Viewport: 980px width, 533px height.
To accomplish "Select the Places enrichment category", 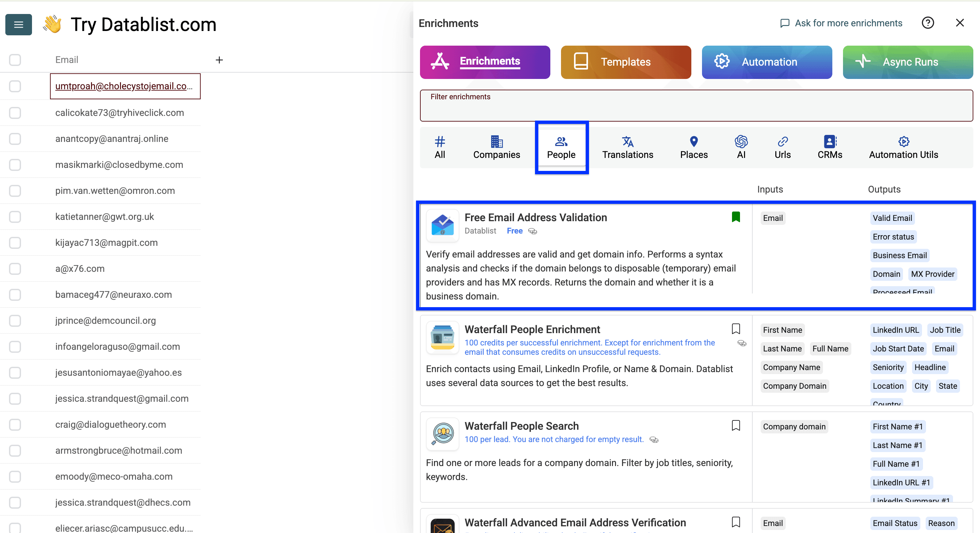I will [x=694, y=148].
